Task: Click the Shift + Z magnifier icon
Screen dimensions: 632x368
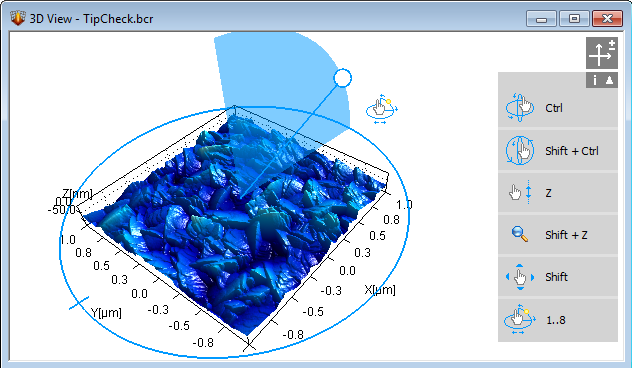Action: click(x=520, y=234)
